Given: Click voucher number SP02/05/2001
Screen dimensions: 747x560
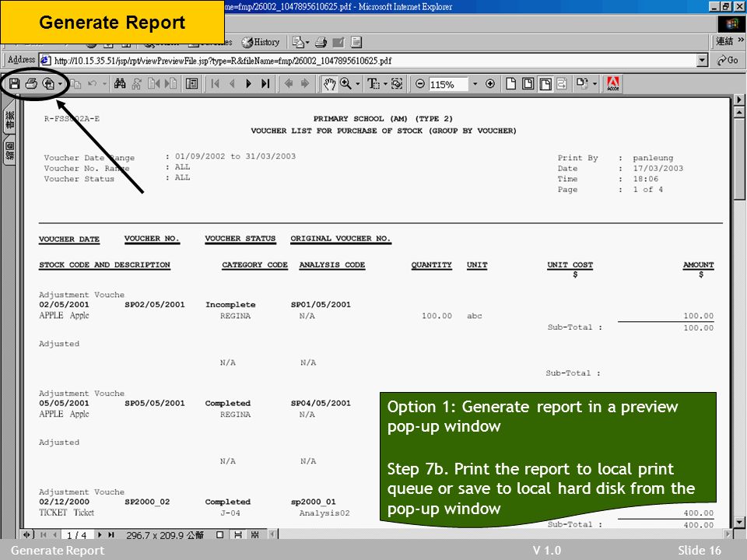Looking at the screenshot, I should click(x=155, y=305).
